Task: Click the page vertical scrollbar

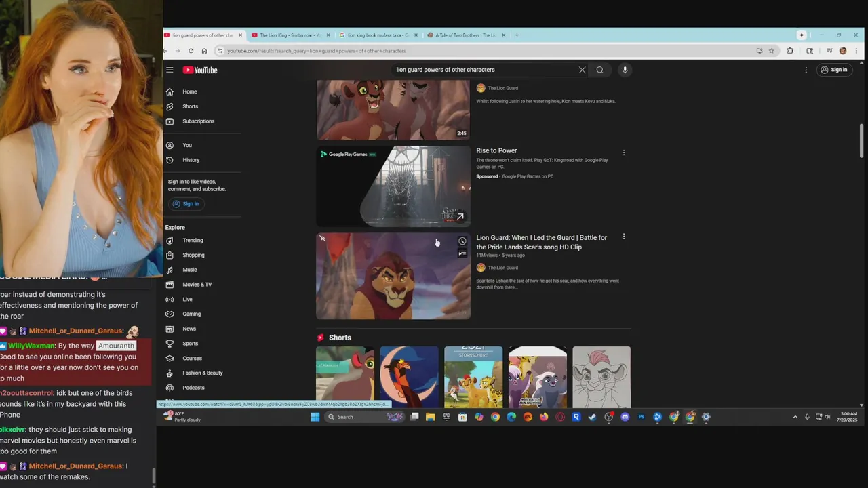Action: pyautogui.click(x=862, y=140)
